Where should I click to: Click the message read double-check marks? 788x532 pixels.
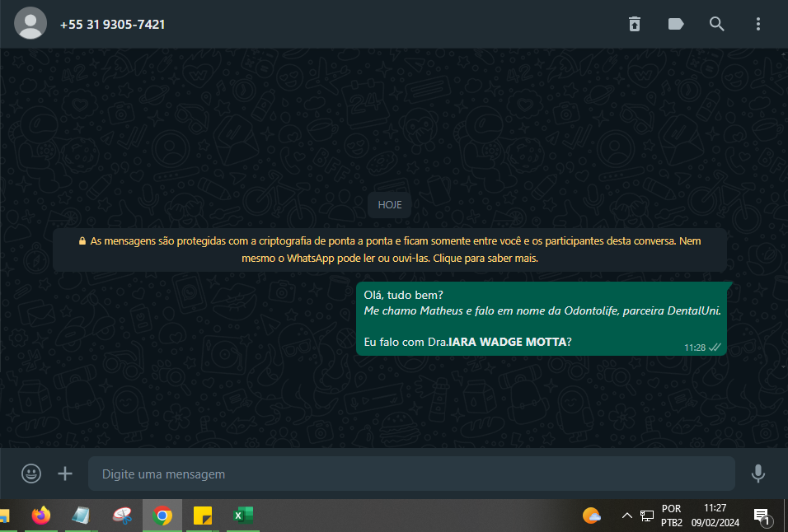[x=714, y=348]
